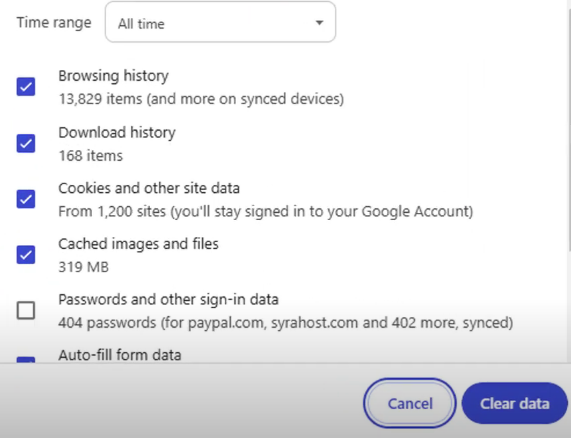571x438 pixels.
Task: Click the Clear data button
Action: 515,403
